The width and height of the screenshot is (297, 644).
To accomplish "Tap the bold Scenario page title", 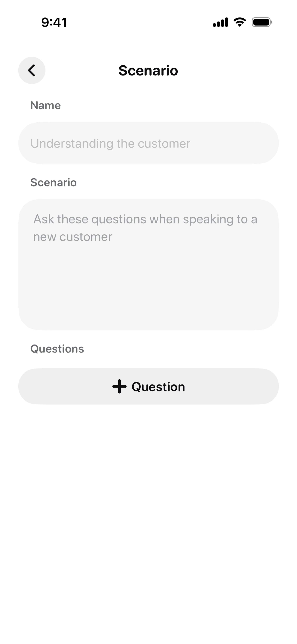I will click(148, 71).
